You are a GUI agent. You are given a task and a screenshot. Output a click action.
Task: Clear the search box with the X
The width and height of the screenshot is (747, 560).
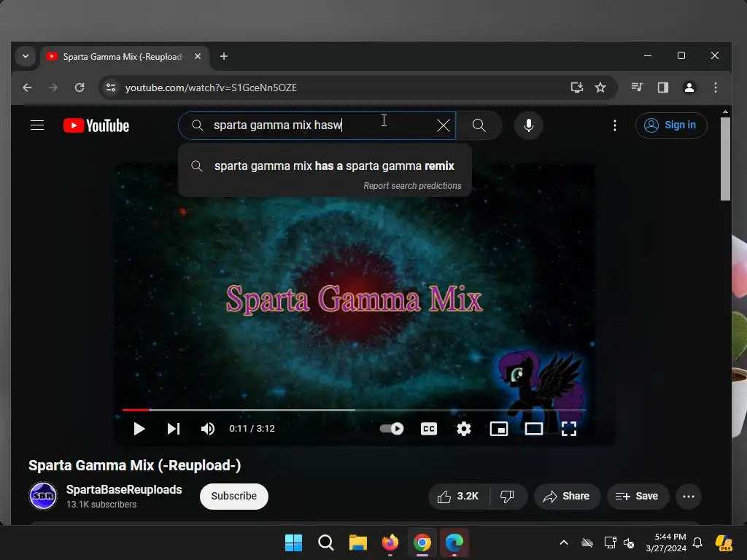(x=443, y=125)
